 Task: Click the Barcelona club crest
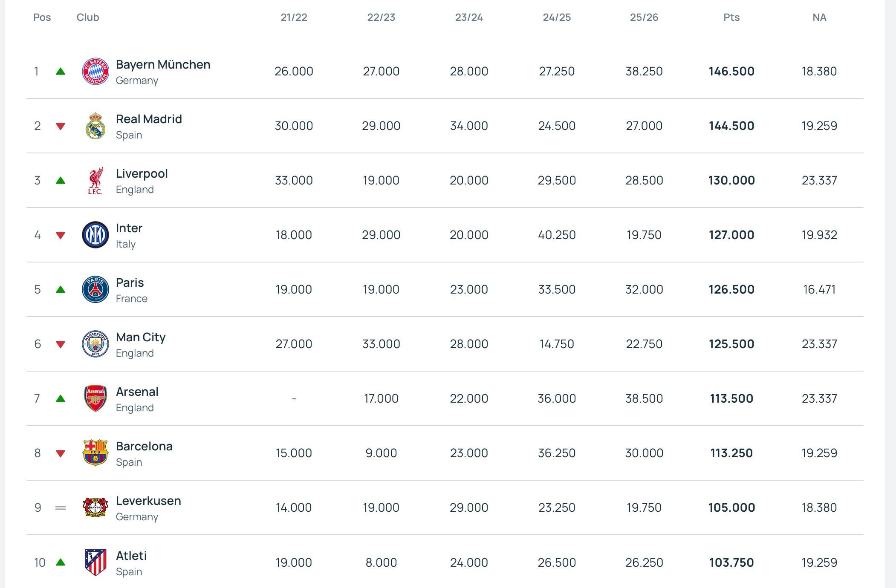(95, 453)
